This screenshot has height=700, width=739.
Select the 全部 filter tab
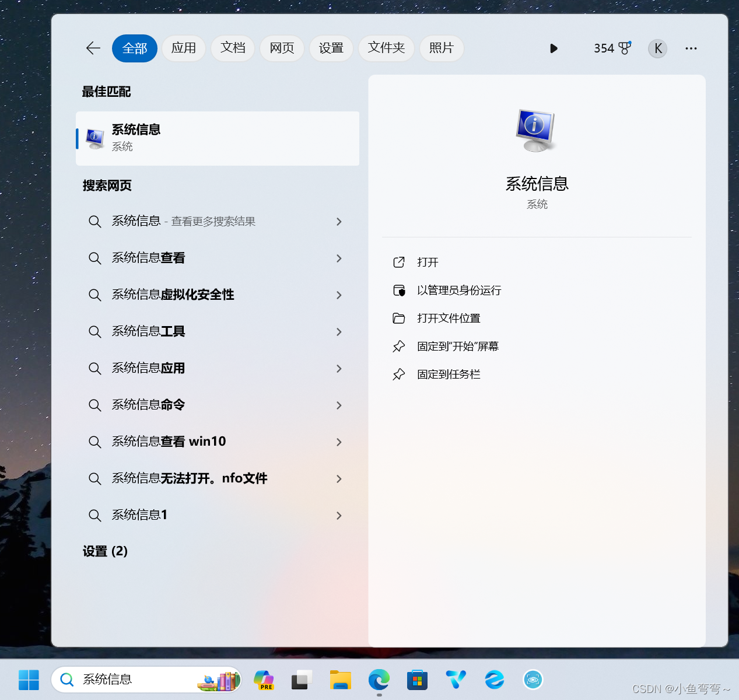tap(135, 48)
